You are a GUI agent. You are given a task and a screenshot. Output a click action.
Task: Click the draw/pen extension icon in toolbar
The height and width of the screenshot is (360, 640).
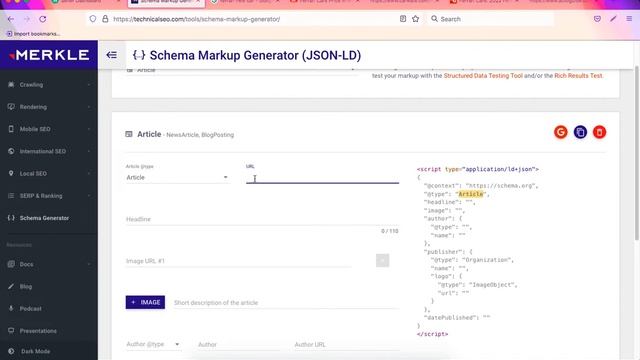point(613,19)
